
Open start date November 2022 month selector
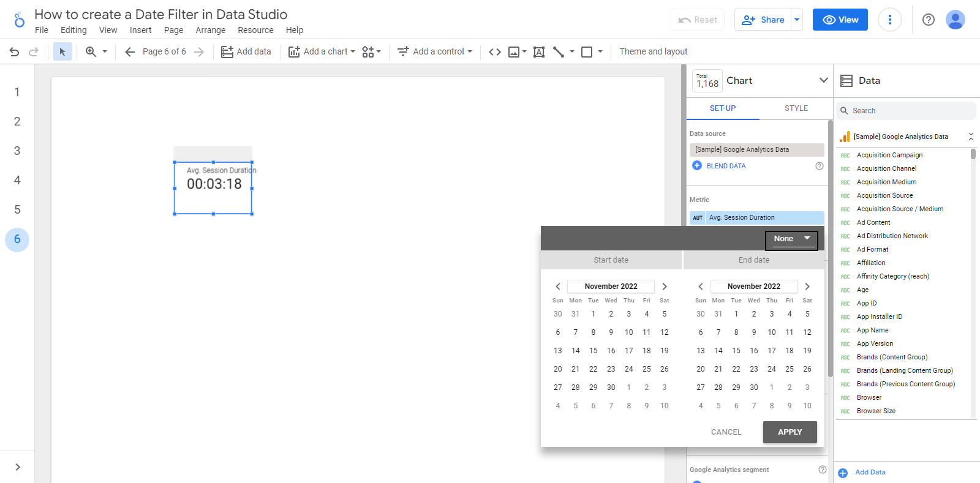pyautogui.click(x=611, y=286)
